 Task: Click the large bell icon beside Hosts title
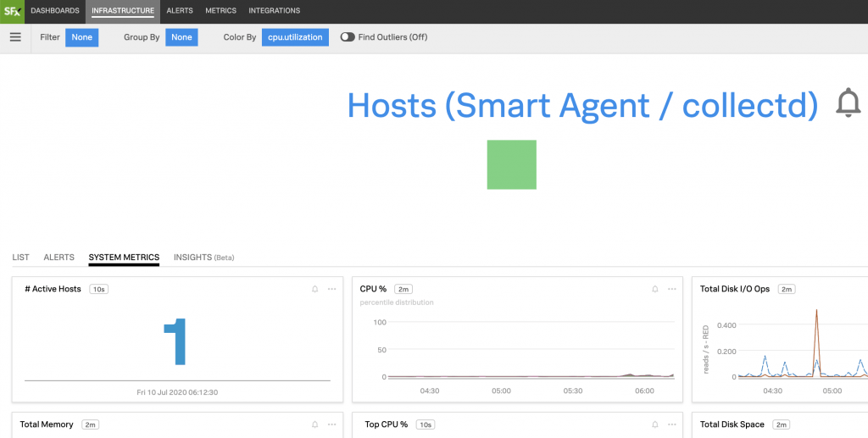click(x=848, y=103)
